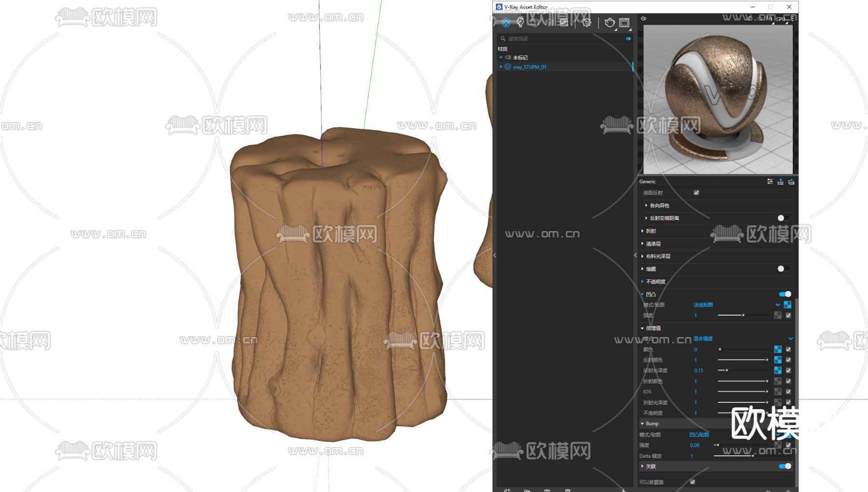
Task: Click the Generic layer header label
Action: click(x=648, y=182)
